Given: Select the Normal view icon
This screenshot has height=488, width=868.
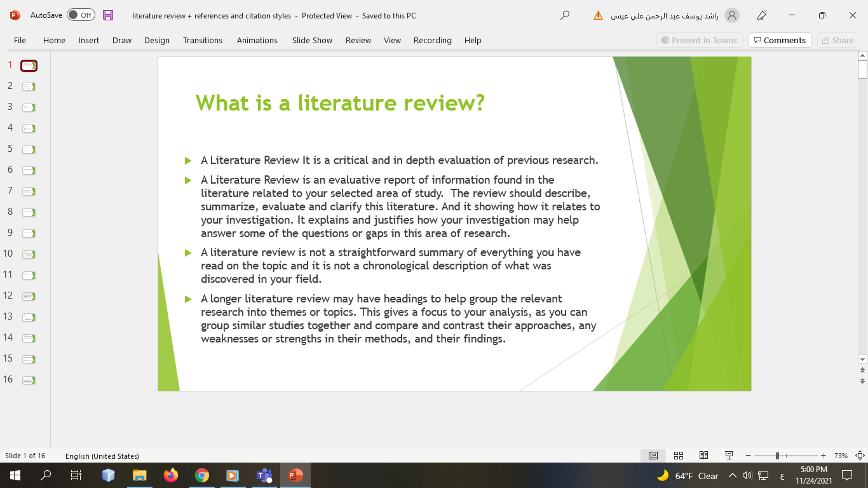Looking at the screenshot, I should 653,456.
